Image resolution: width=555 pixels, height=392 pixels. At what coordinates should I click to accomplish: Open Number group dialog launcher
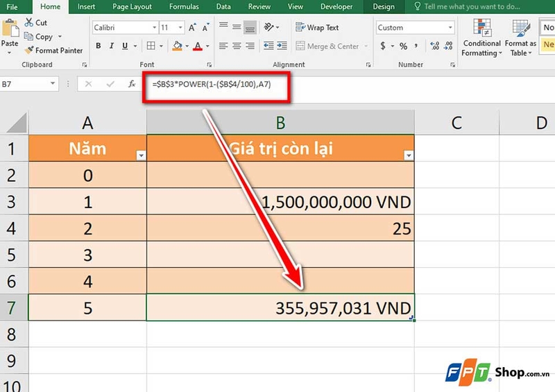(453, 65)
